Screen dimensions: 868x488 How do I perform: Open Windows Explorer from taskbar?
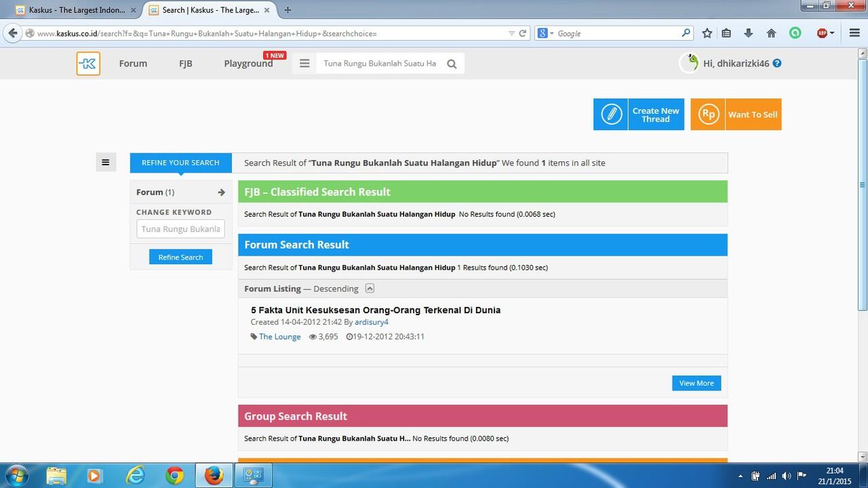[56, 476]
